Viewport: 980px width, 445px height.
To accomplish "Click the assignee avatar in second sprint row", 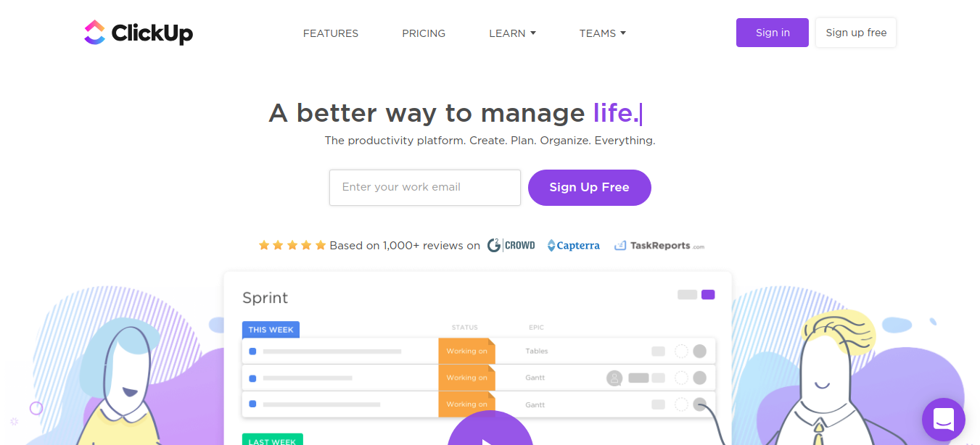I will click(614, 378).
